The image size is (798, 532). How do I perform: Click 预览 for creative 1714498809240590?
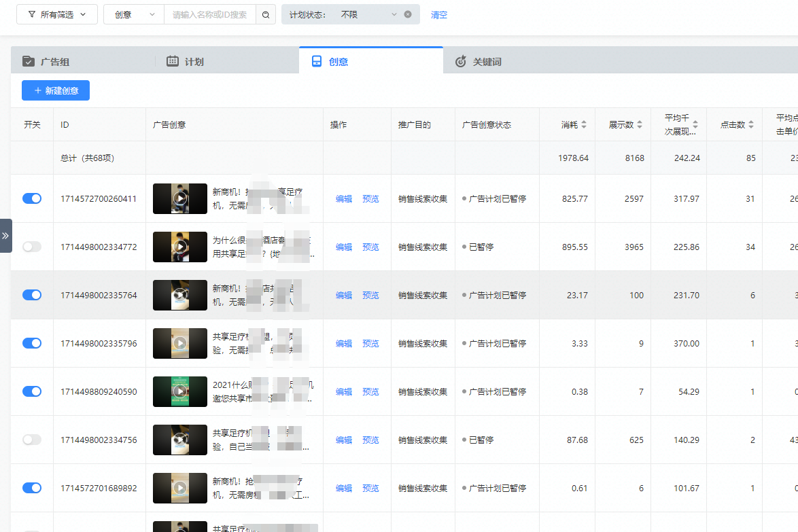coord(370,391)
